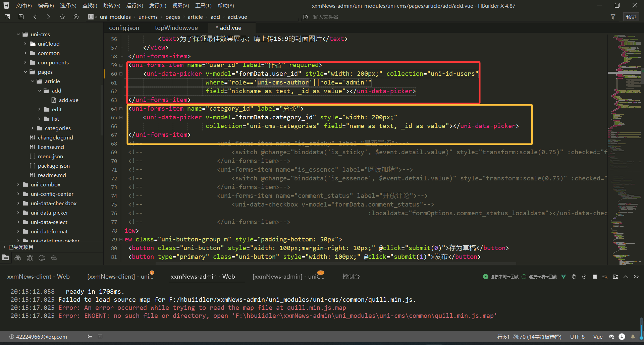Viewport: 644px width, 345px height.
Task: Click the bookmark star icon
Action: pos(62,17)
